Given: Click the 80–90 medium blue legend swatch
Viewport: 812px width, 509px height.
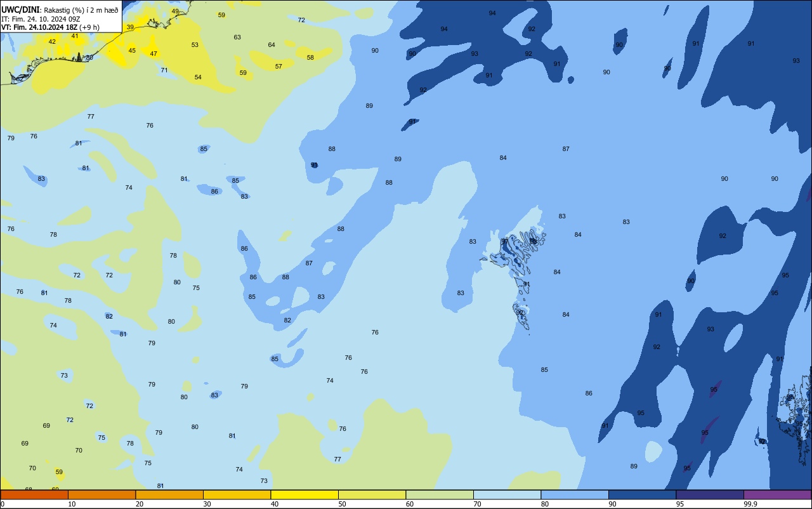Looking at the screenshot, I should (x=575, y=494).
